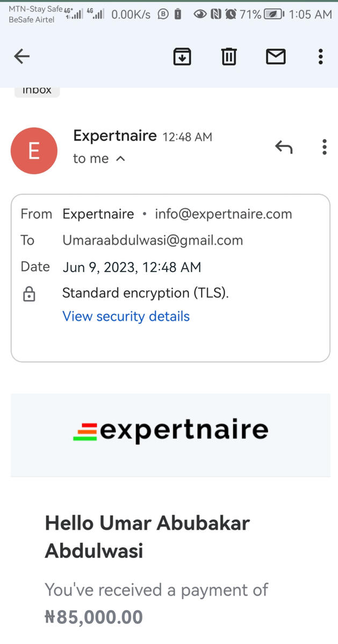Viewport: 338px width, 644px height.
Task: Open View security details link
Action: point(126,317)
